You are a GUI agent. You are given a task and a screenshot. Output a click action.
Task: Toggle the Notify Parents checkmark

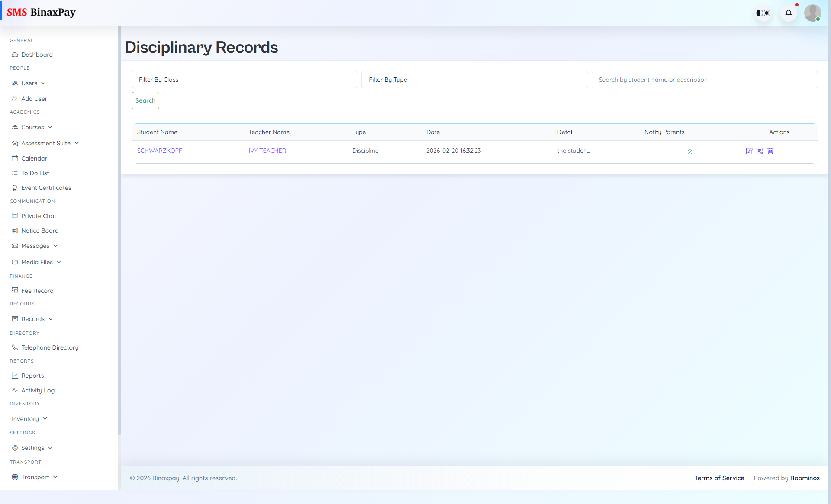(x=690, y=152)
